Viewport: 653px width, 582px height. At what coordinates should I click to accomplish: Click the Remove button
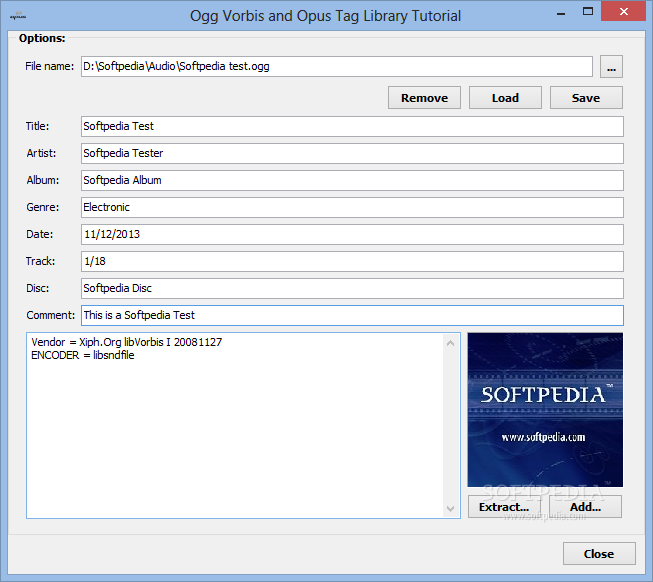click(424, 98)
